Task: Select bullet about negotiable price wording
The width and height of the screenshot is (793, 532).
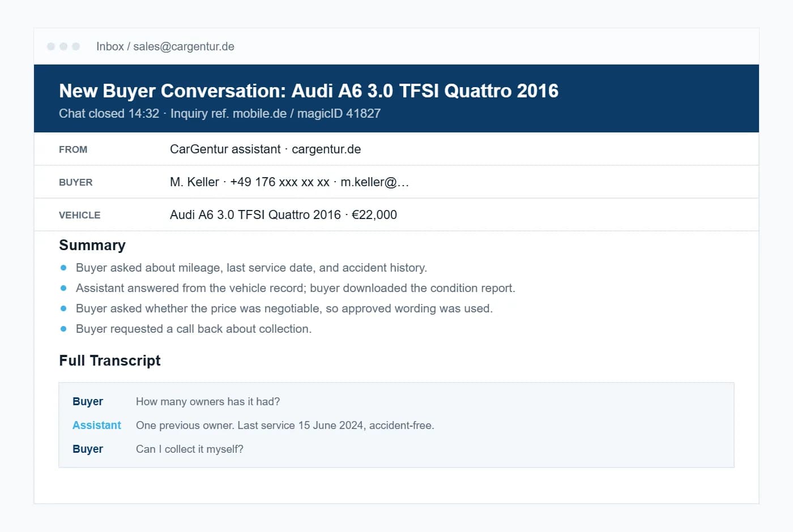Action: (284, 308)
